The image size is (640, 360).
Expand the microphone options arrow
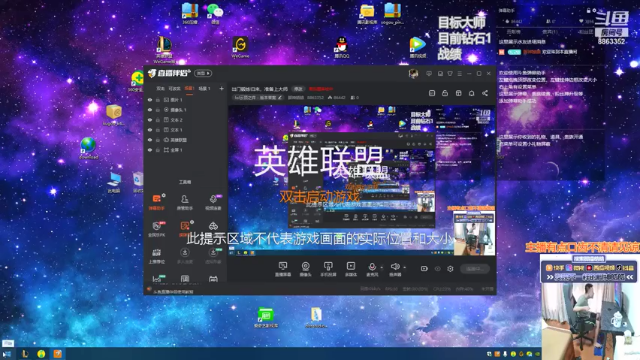coord(382,268)
